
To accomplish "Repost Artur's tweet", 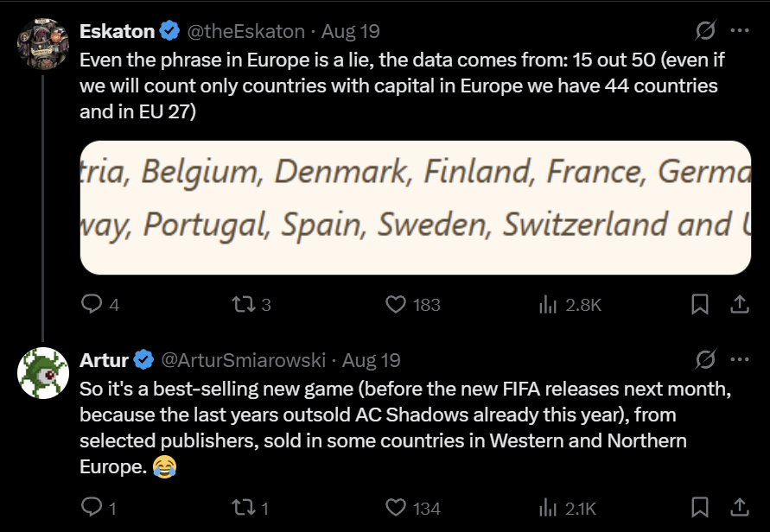I will [x=243, y=507].
